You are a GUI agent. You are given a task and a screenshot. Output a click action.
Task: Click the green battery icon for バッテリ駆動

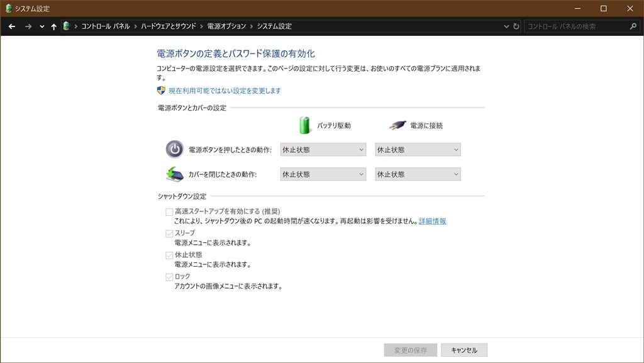point(304,125)
